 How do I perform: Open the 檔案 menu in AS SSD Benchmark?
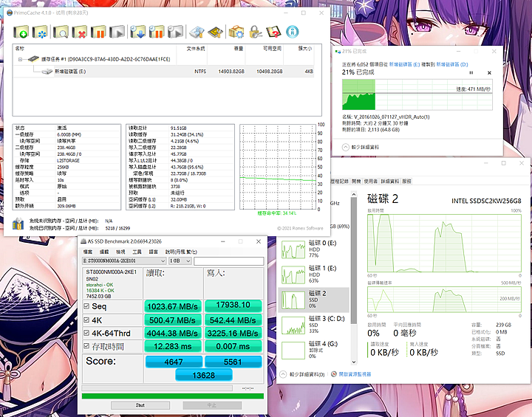point(88,252)
